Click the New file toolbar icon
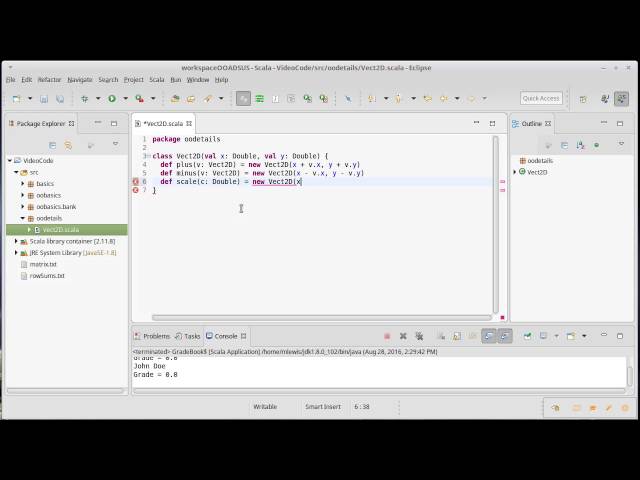Screen dimensions: 640x480 point(16,98)
